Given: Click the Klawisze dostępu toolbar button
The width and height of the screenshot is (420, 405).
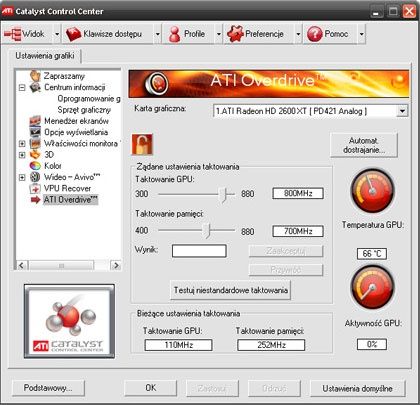Looking at the screenshot, I should point(108,34).
